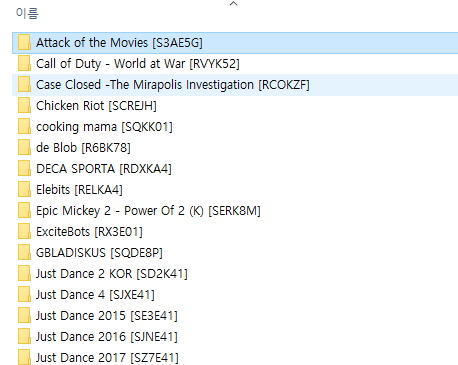The image size is (458, 365).
Task: Click folder icon next to Chicken Riot
Action: [24, 106]
